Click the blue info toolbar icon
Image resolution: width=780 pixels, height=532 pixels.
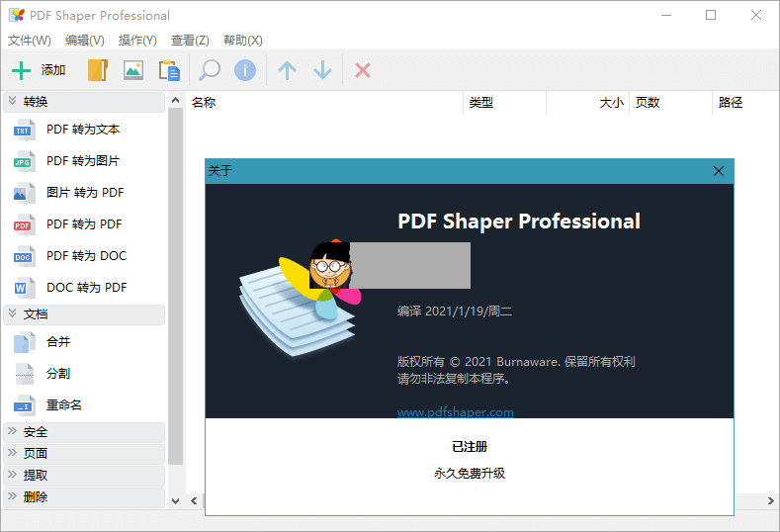[245, 70]
